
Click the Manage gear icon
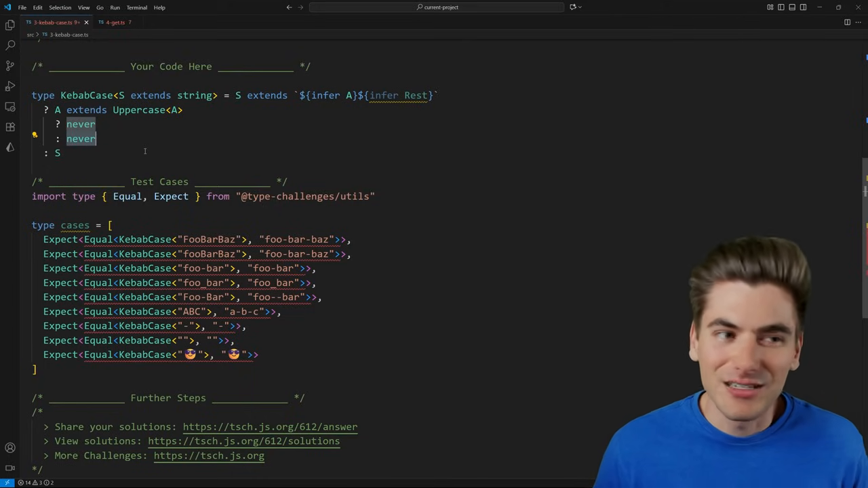10,468
